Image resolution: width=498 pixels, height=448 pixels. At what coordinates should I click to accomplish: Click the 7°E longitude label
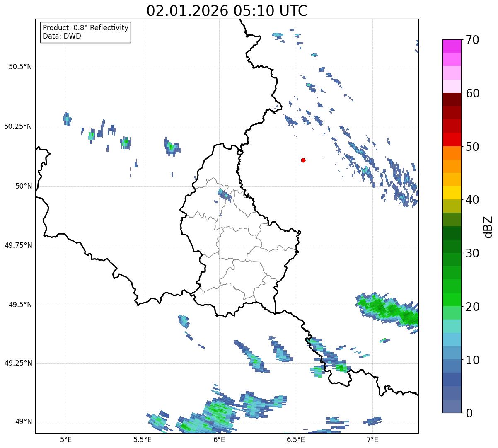(372, 439)
